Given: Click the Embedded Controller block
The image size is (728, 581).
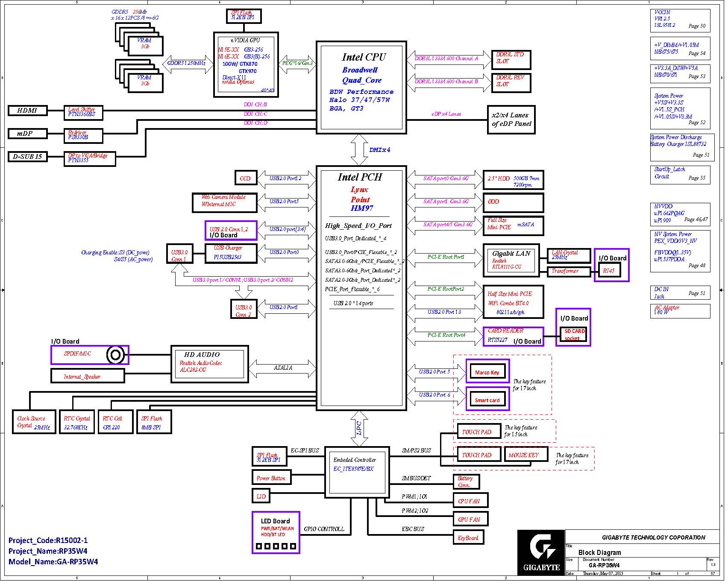Looking at the screenshot, I should tap(357, 473).
